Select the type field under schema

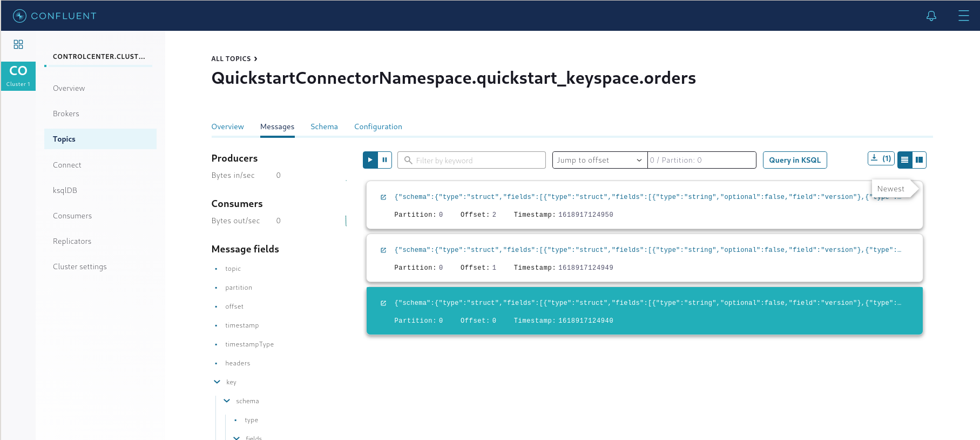(251, 420)
